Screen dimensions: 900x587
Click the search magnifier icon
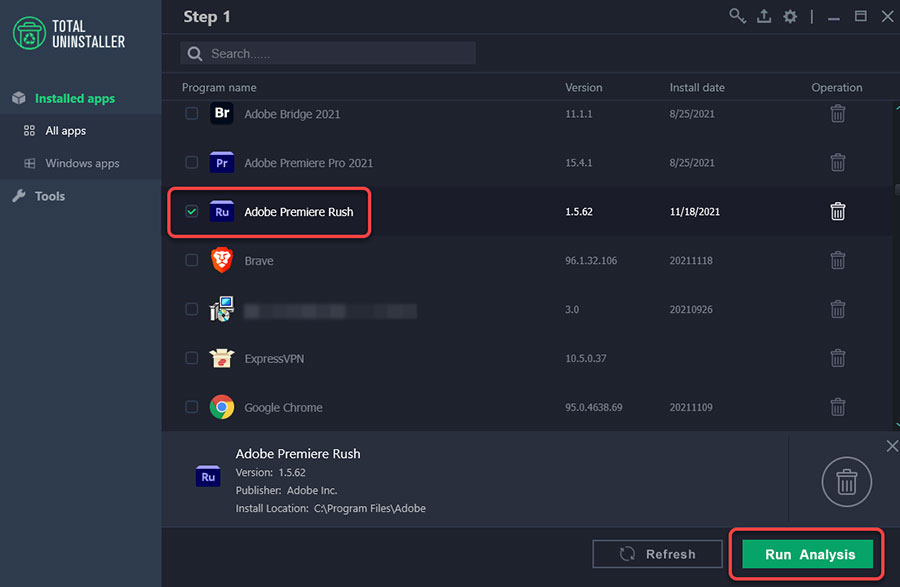pos(195,53)
